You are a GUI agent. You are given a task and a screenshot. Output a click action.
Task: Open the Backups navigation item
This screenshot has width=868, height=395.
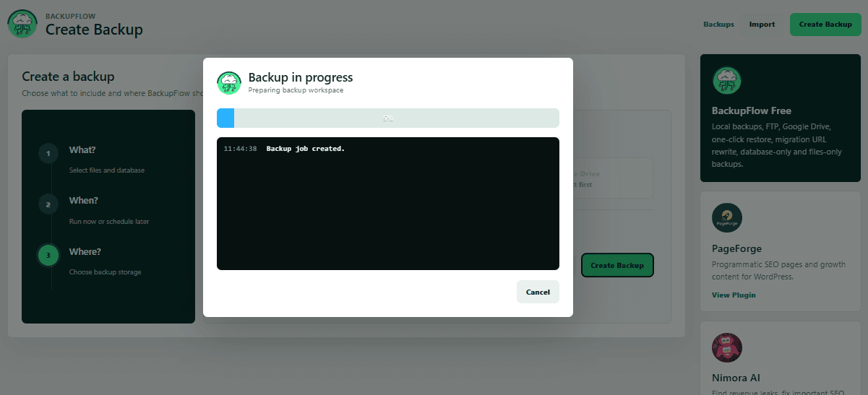[718, 25]
